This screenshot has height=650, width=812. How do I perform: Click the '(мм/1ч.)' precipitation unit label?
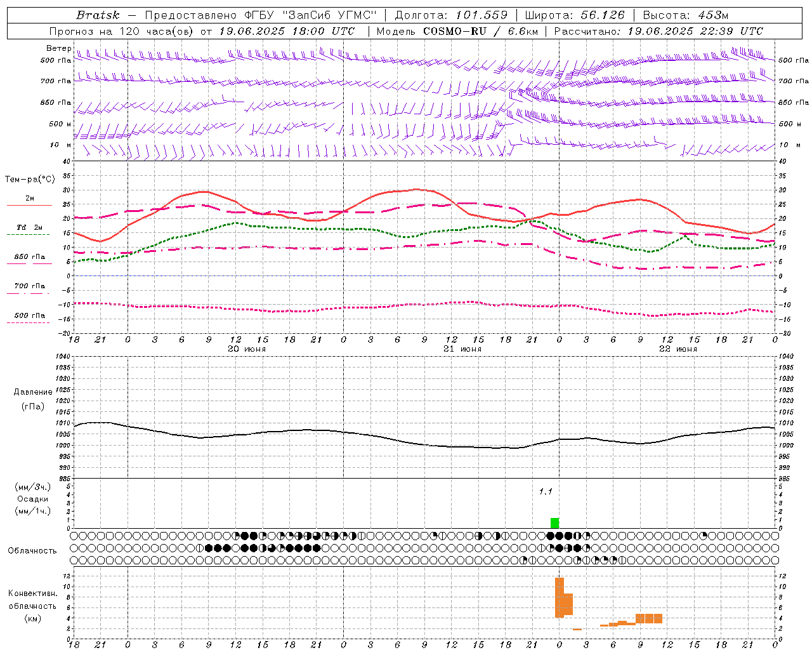pos(33,511)
